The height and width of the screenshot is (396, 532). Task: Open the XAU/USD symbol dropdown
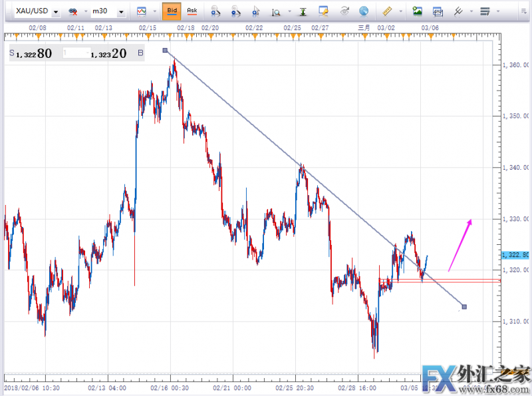point(55,11)
